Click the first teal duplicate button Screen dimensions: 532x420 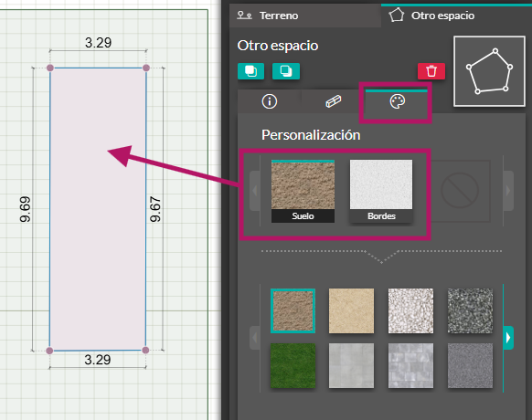(250, 71)
